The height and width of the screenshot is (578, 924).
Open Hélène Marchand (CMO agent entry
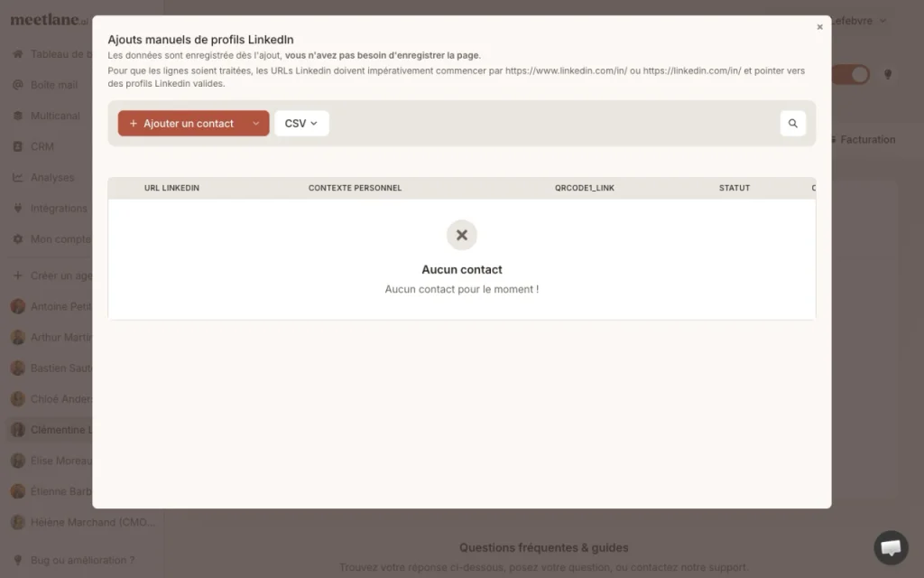[82, 522]
